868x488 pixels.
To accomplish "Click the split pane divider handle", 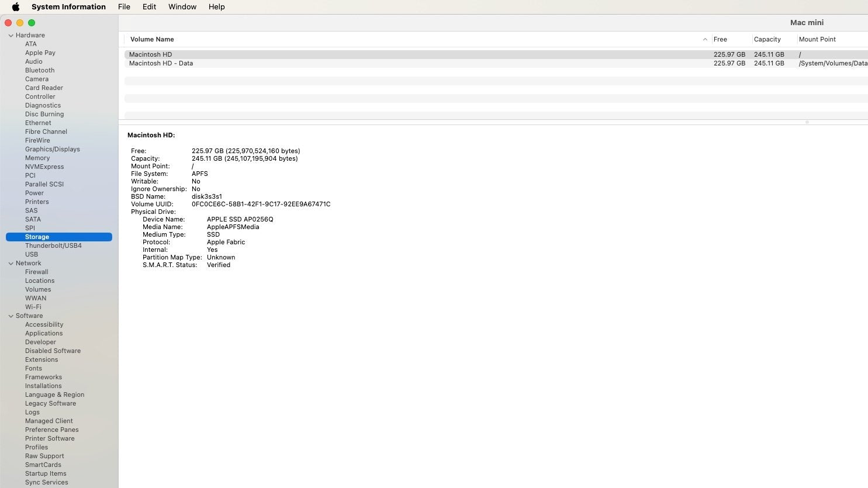I will [807, 122].
